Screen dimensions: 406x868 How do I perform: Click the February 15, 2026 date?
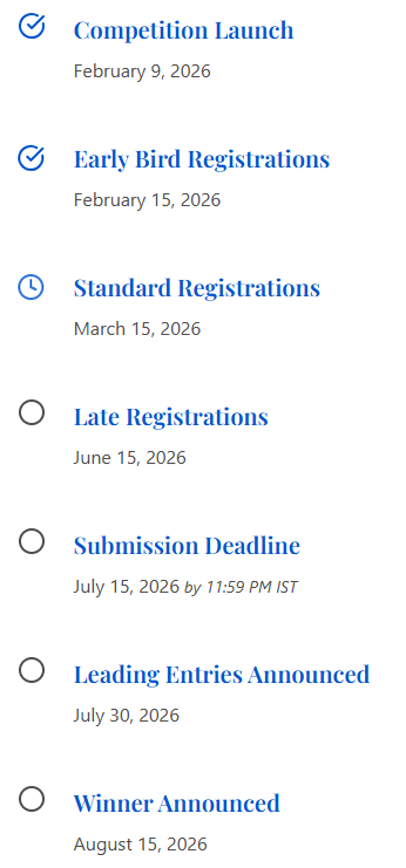[147, 200]
